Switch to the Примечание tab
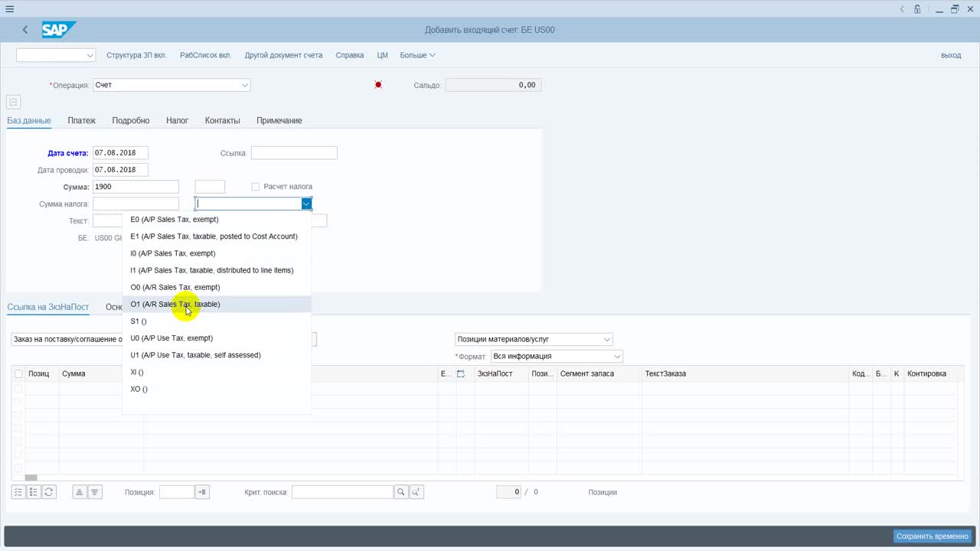 (x=279, y=120)
